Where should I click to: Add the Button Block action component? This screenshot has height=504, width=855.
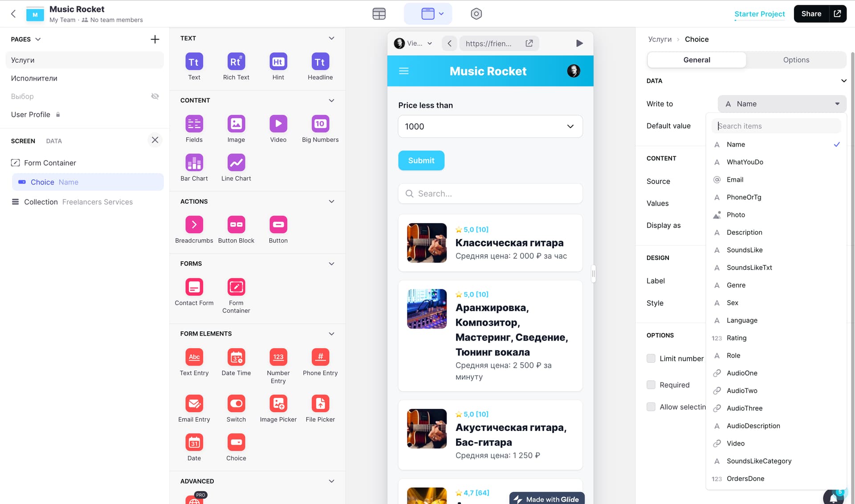pos(236,225)
